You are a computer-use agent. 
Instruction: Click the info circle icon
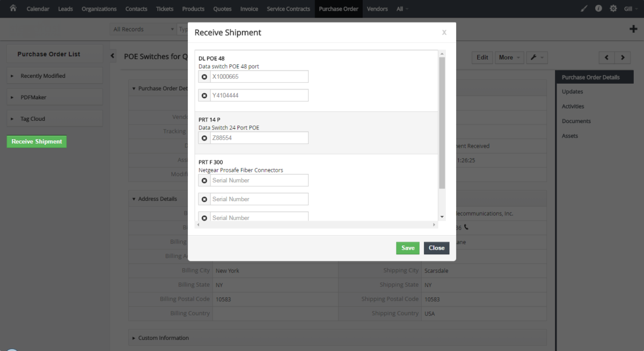598,9
